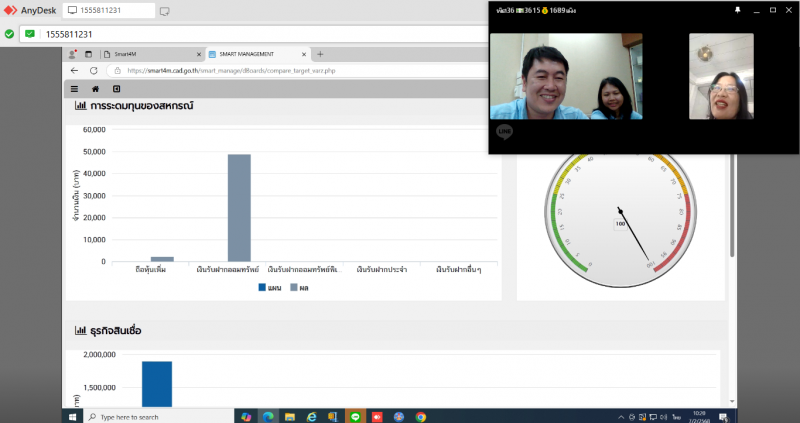
Task: Maximize the LINE call window
Action: (772, 10)
